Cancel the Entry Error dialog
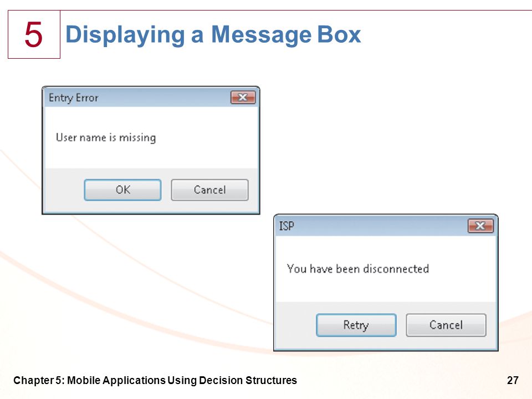The width and height of the screenshot is (532, 399). click(x=209, y=190)
